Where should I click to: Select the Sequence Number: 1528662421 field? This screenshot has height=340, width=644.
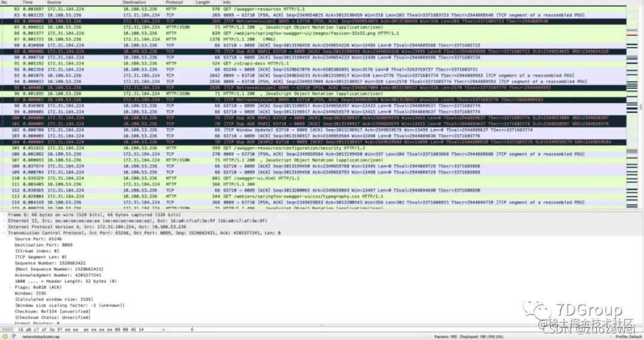[x=50, y=263]
